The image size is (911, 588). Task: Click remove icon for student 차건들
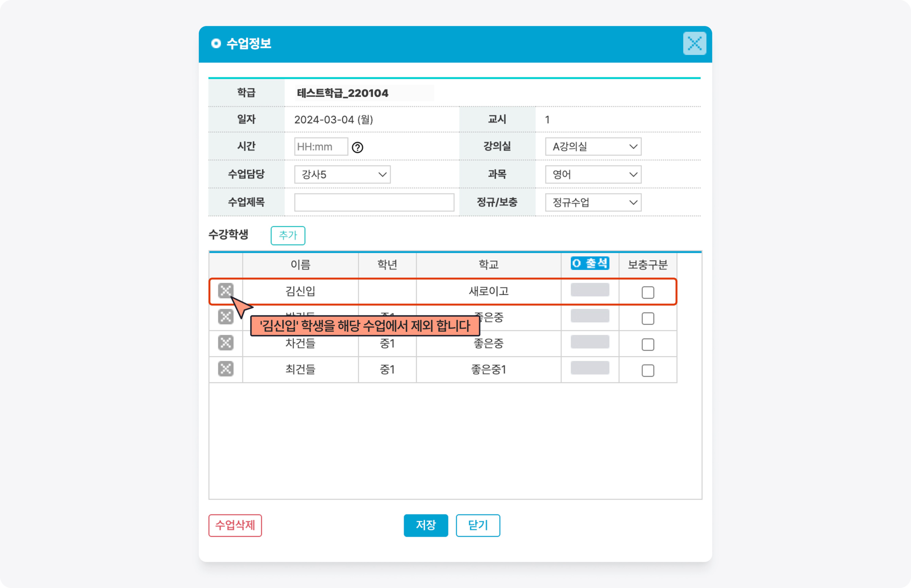[x=225, y=343]
